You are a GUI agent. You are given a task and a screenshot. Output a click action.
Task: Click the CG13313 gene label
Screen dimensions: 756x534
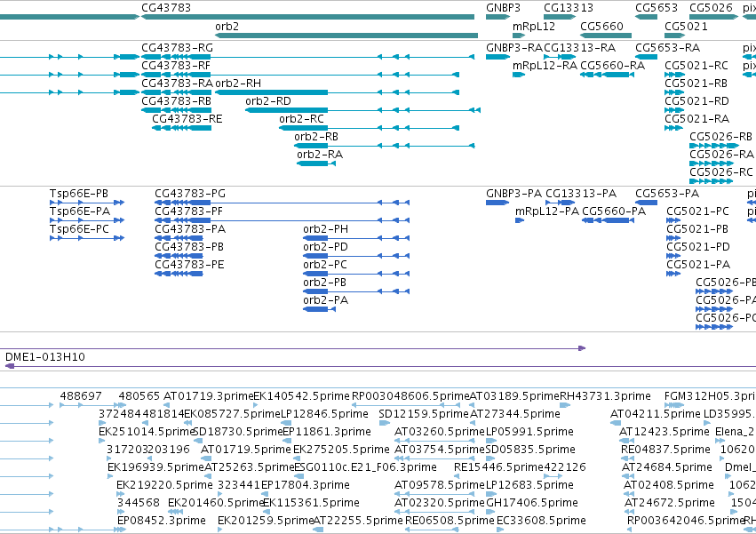coord(569,8)
